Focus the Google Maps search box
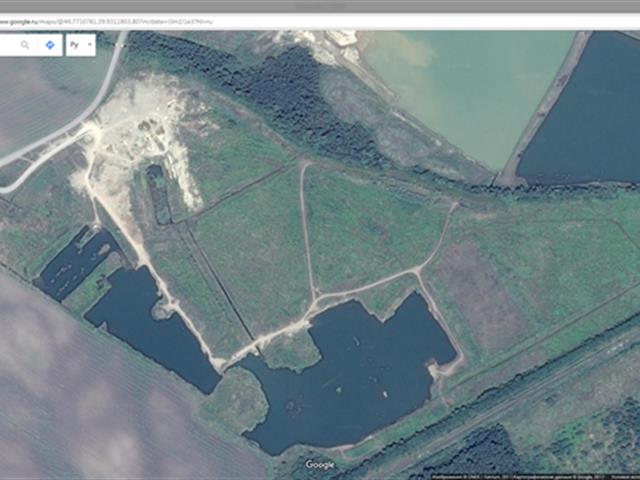Image resolution: width=640 pixels, height=480 pixels. [x=8, y=45]
